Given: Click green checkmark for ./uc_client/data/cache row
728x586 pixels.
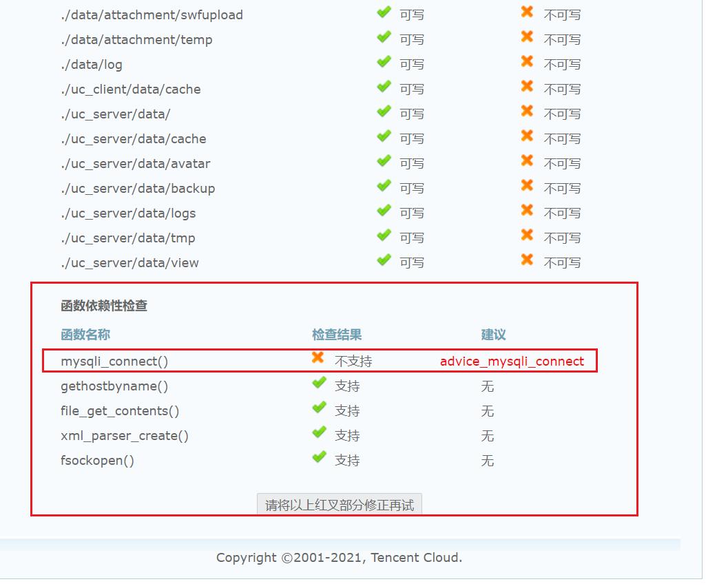Looking at the screenshot, I should pos(384,87).
